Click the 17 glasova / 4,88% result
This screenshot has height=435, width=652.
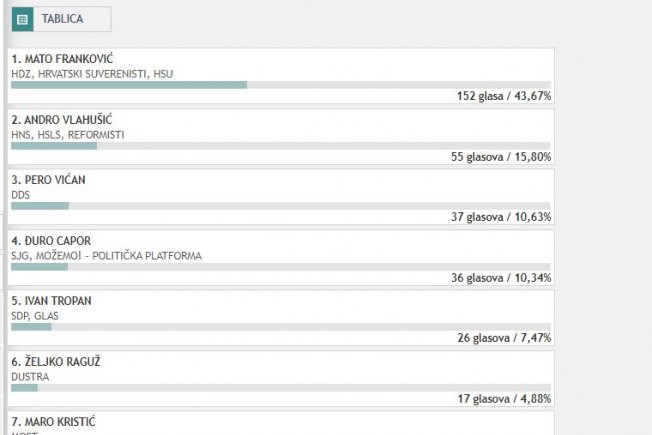pyautogui.click(x=504, y=399)
